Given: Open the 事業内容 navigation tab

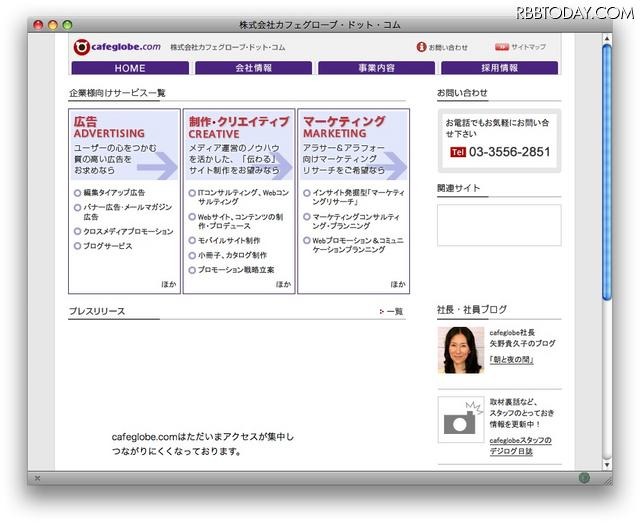Looking at the screenshot, I should click(x=376, y=68).
